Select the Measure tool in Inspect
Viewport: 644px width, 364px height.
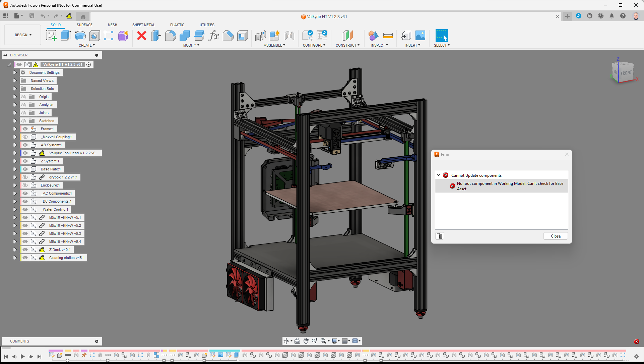(x=388, y=35)
